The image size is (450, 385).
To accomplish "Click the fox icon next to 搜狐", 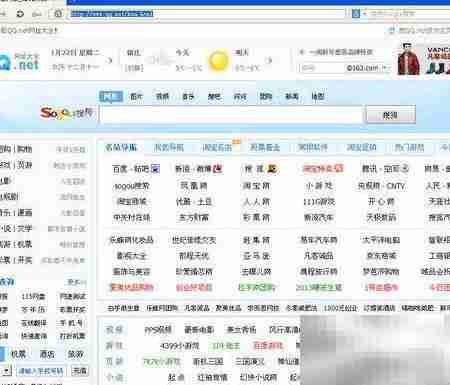I will point(272,169).
